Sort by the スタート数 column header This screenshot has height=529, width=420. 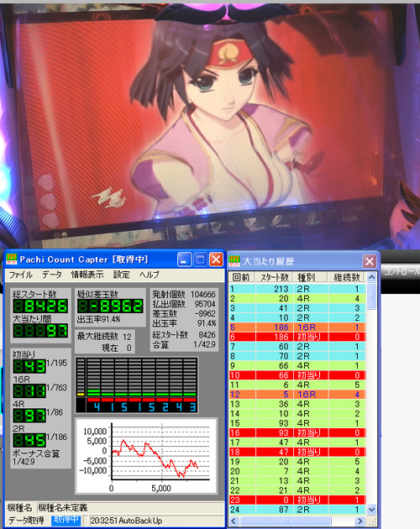click(x=274, y=277)
